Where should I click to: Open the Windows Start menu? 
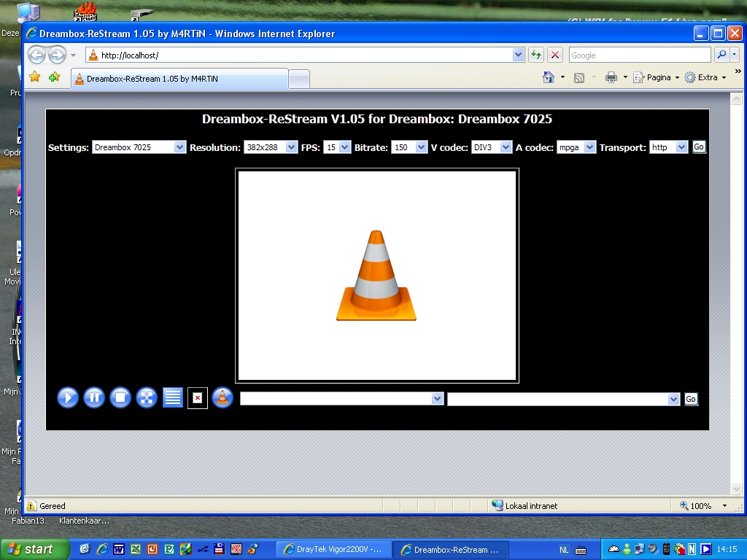34,550
